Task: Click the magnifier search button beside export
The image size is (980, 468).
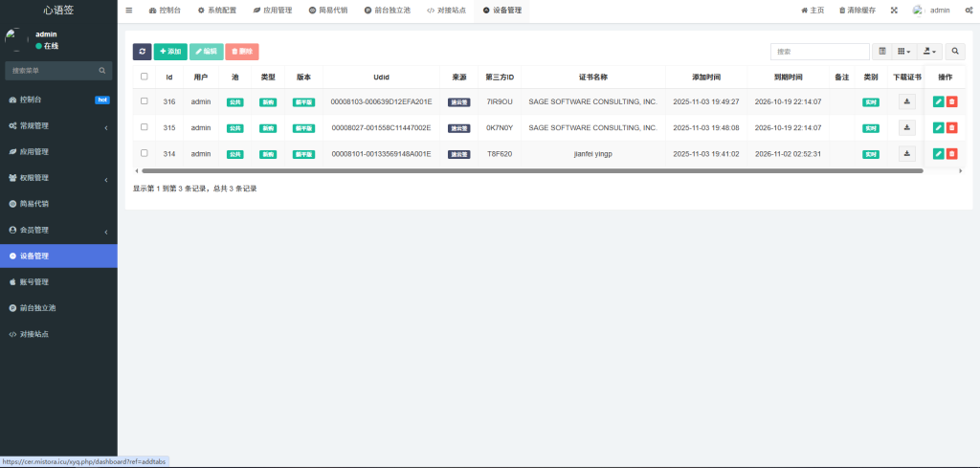Action: (955, 51)
